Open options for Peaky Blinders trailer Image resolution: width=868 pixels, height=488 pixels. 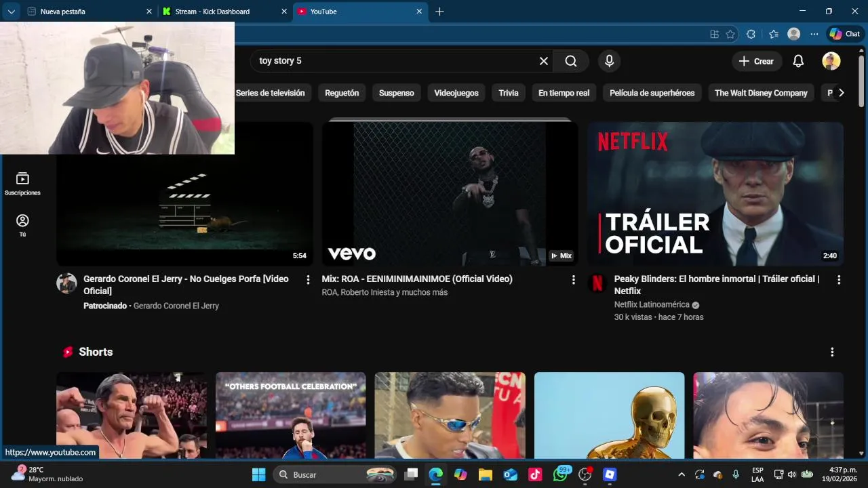point(839,279)
